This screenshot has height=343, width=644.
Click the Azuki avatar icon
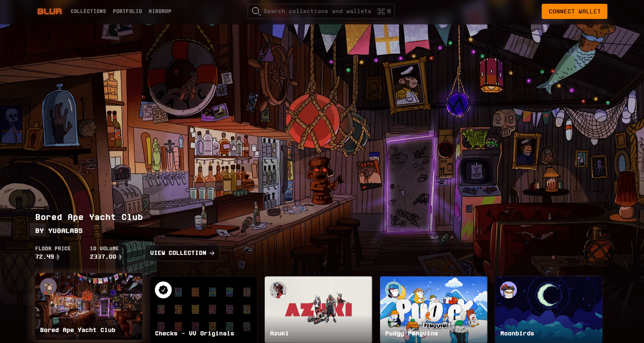[x=278, y=290]
